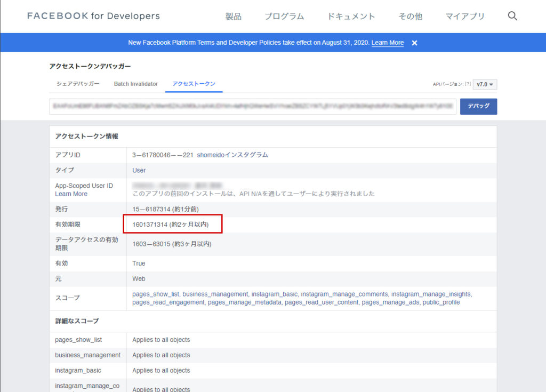Expand the その他 menu
This screenshot has width=546, height=392.
pos(410,17)
